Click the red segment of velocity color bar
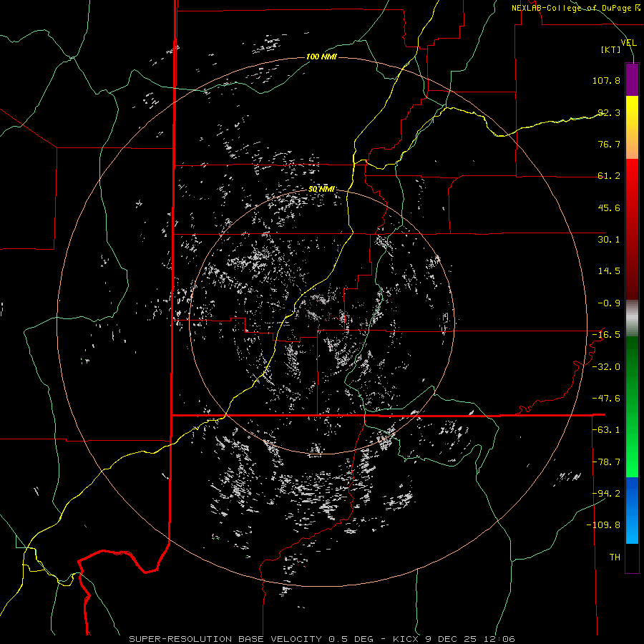This screenshot has height=644, width=644. point(632,229)
